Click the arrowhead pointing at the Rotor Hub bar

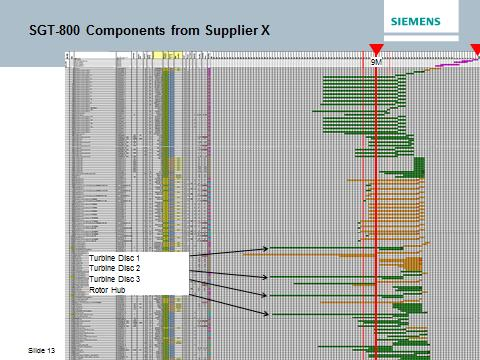click(265, 313)
